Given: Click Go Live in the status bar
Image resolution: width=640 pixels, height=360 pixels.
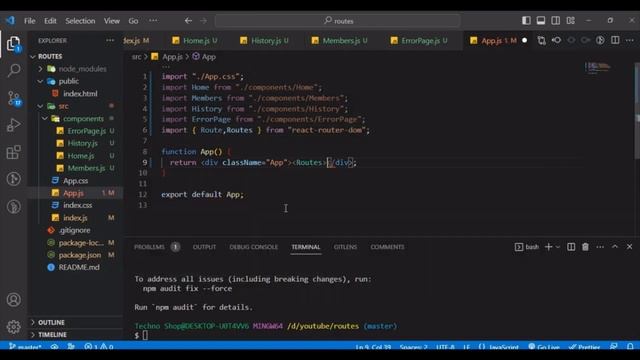Looking at the screenshot, I should point(544,347).
